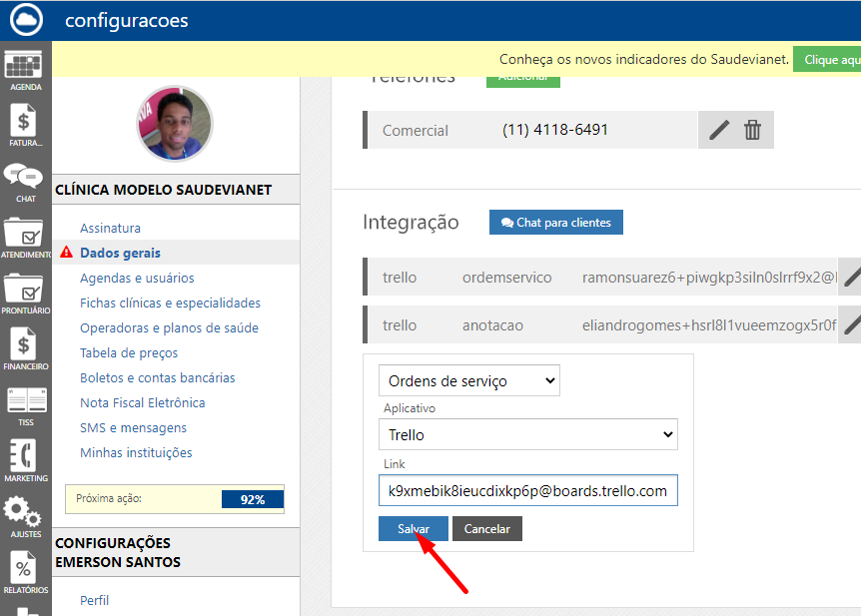This screenshot has height=616, width=861.
Task: Open the Faturamento dollar icon
Action: (23, 122)
